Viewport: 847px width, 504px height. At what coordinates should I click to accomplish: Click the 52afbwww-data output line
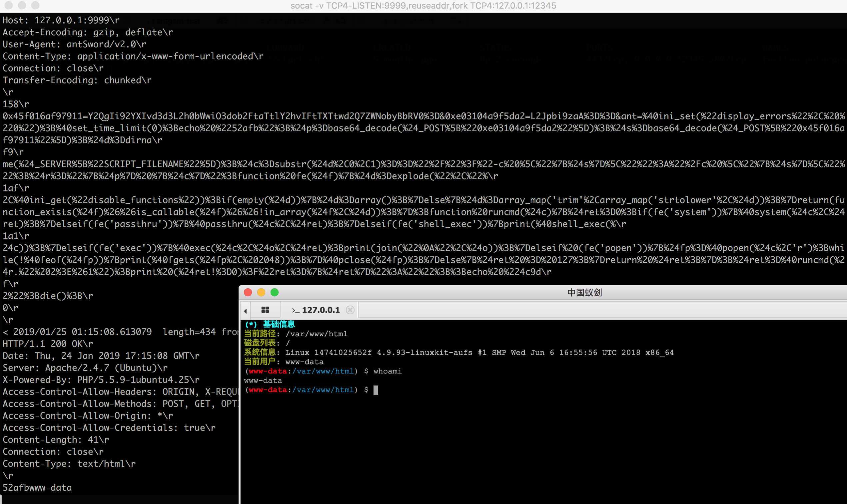pos(37,488)
